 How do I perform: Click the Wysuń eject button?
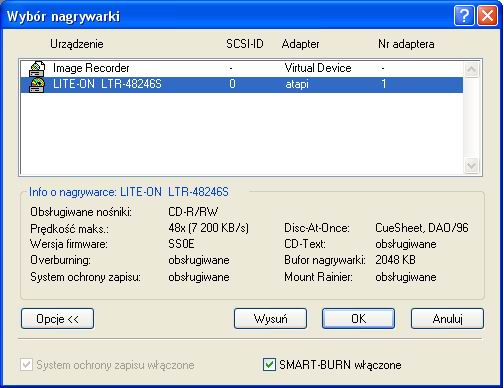tap(270, 319)
